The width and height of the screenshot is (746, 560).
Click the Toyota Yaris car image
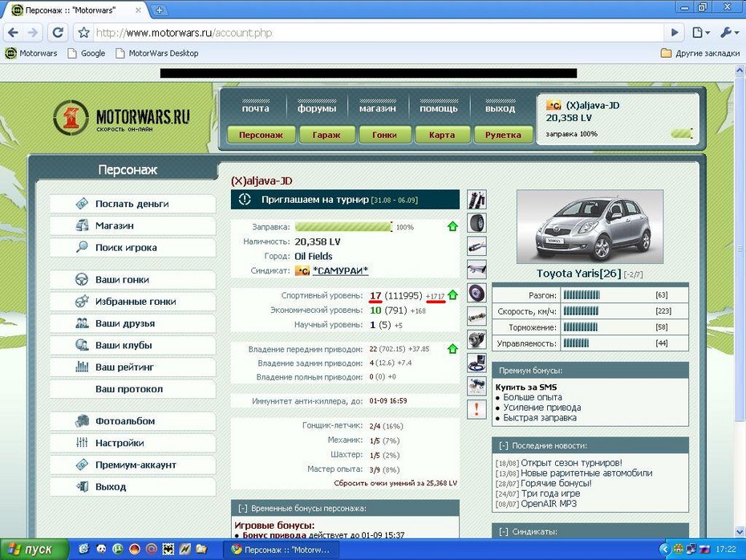coord(590,226)
